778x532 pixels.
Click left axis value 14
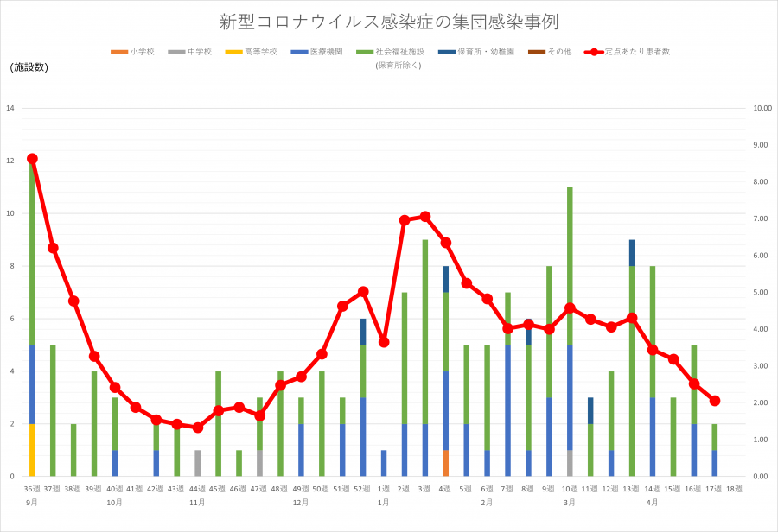pyautogui.click(x=10, y=108)
